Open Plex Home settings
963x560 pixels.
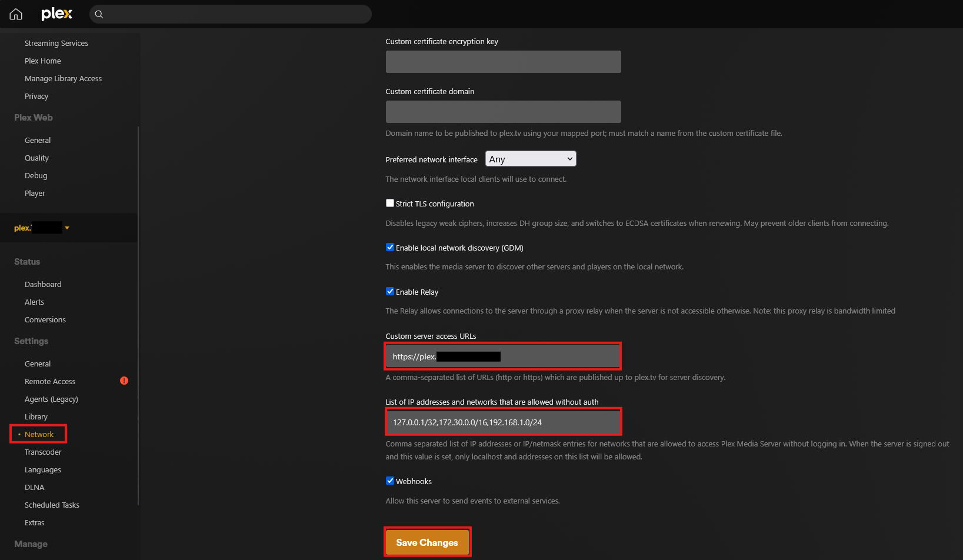tap(43, 61)
